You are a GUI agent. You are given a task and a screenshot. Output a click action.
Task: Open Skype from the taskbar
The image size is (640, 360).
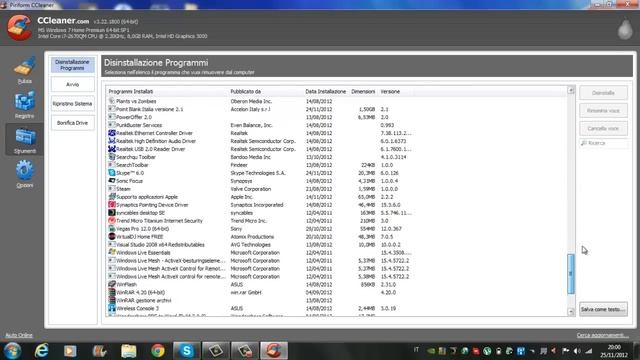(187, 351)
